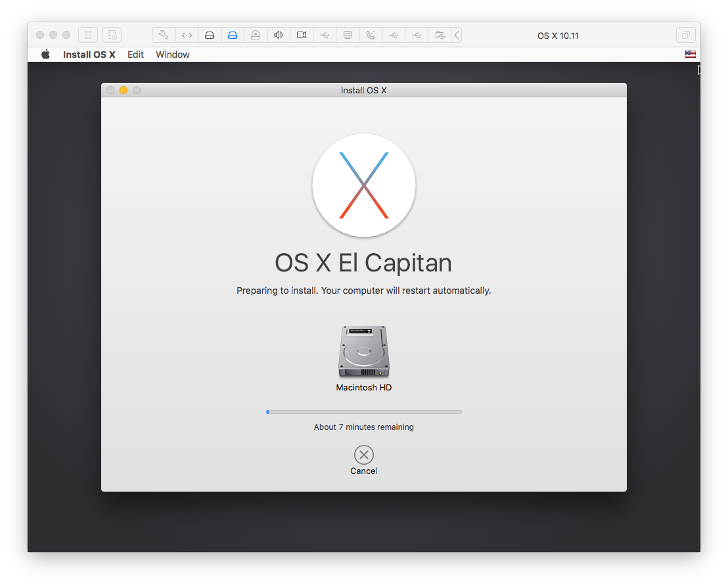Click the 'OS X 10.11' window title
This screenshot has width=728, height=585.
558,35
